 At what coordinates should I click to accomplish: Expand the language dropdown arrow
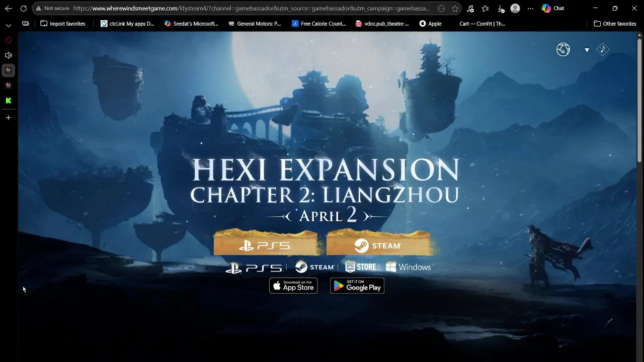click(x=587, y=50)
